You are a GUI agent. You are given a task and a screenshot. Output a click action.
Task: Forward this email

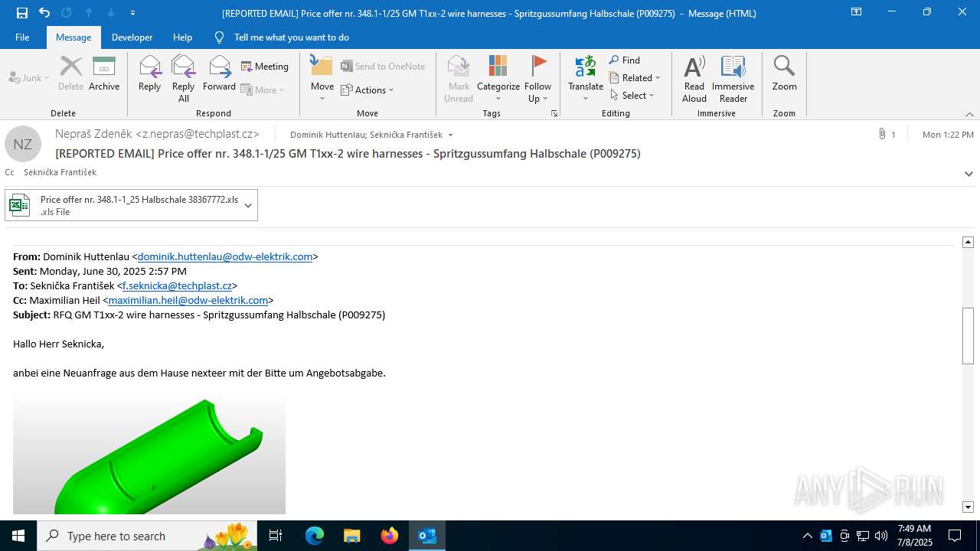pyautogui.click(x=219, y=74)
